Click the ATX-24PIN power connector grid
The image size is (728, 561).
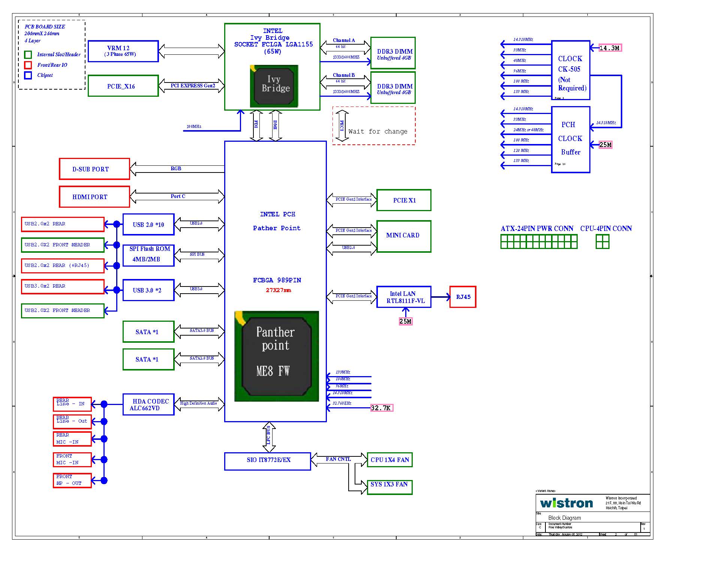539,241
